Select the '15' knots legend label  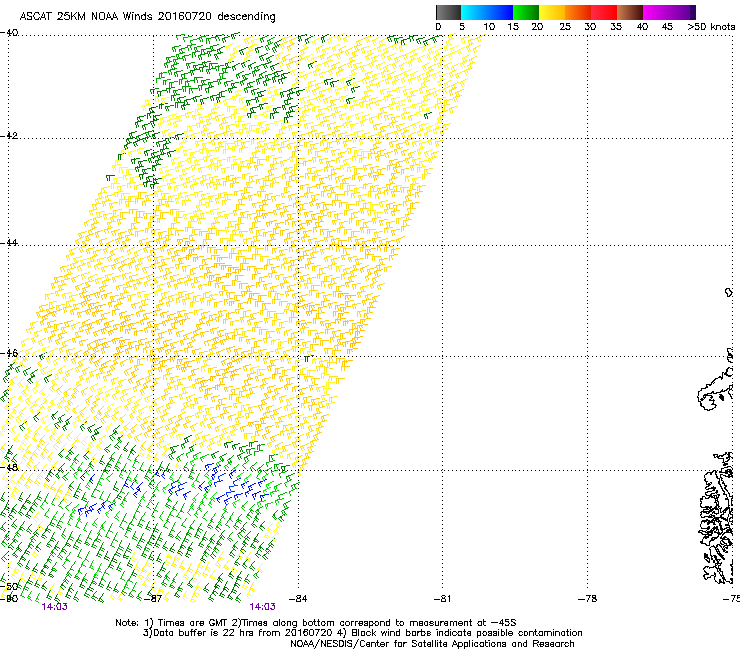pos(513,27)
